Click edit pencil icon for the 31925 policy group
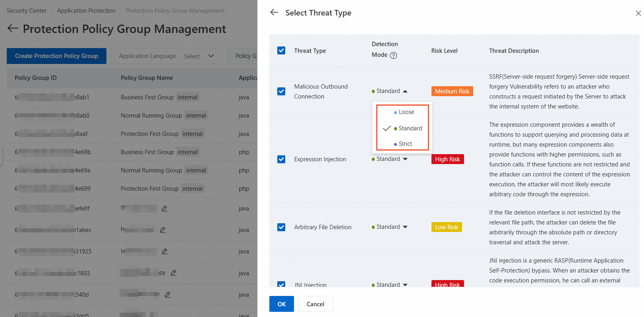644x317 pixels. pyautogui.click(x=164, y=251)
